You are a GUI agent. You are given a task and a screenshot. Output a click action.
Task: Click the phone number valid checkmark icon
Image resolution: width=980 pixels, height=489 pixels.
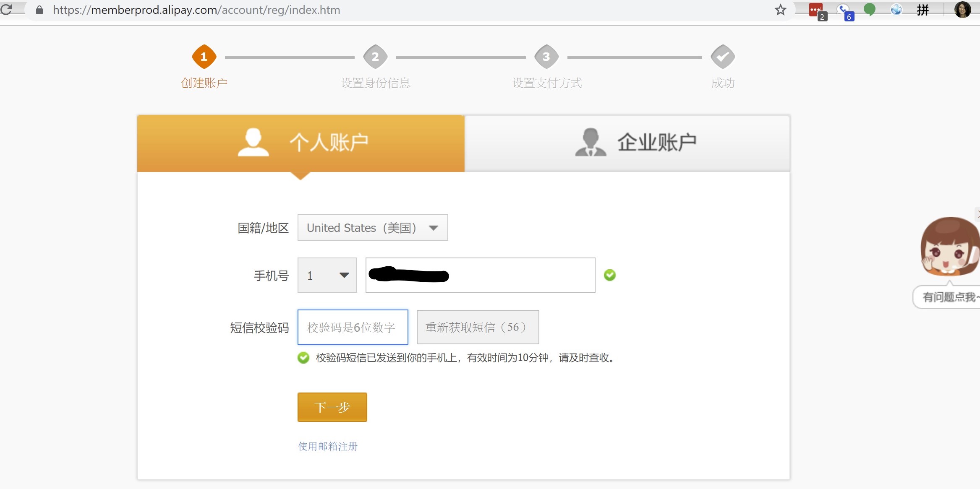pyautogui.click(x=609, y=275)
